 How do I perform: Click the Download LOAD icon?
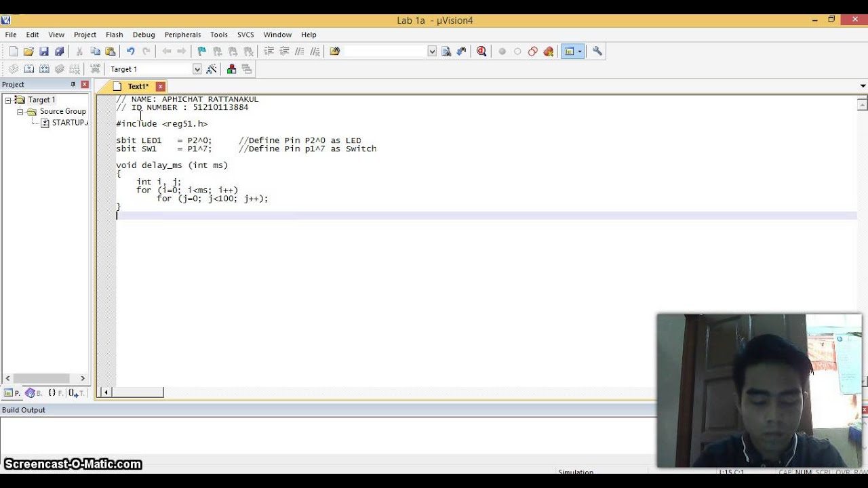point(96,69)
